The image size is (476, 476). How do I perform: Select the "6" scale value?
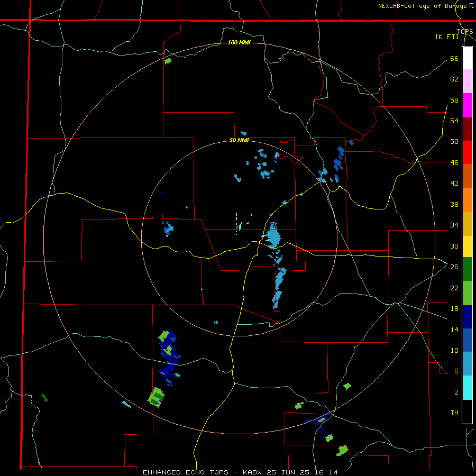point(456,371)
